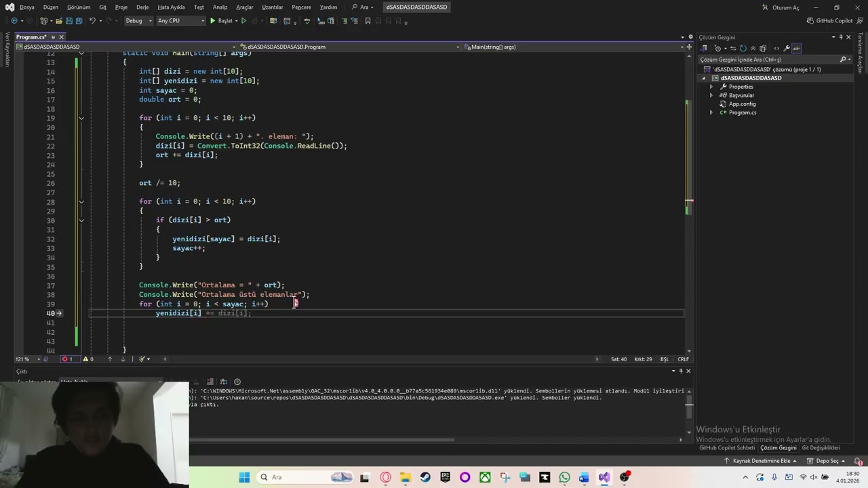This screenshot has width=868, height=488.
Task: Click the Undo arrow icon
Action: coord(92,21)
